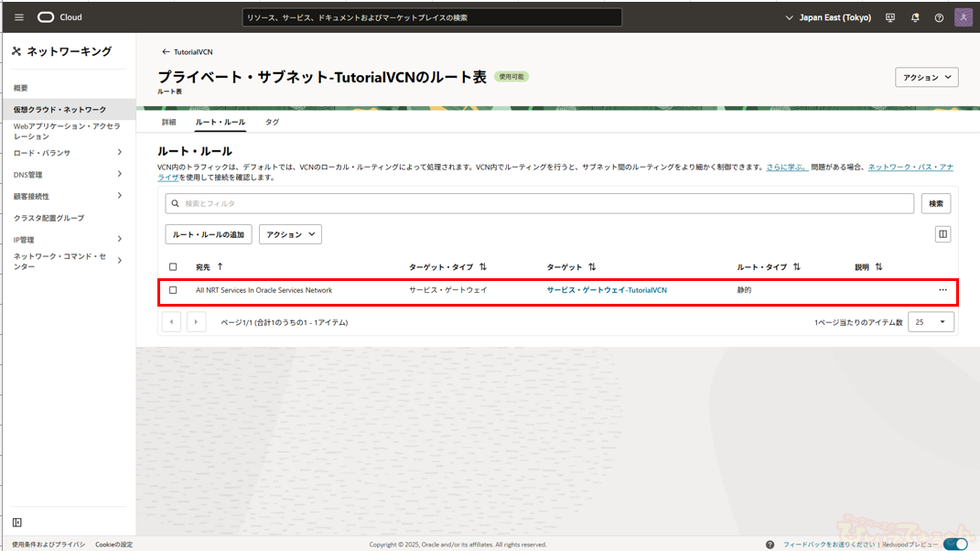Viewport: 980px width, 551px height.
Task: Open the user profile avatar
Action: tap(964, 17)
